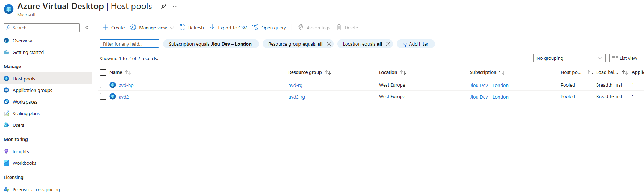
Task: Sort by Subscription column arrows
Action: 502,72
